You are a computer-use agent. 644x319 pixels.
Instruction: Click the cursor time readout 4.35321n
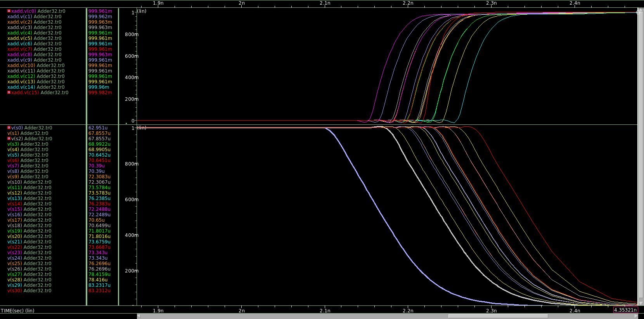[x=625, y=310]
